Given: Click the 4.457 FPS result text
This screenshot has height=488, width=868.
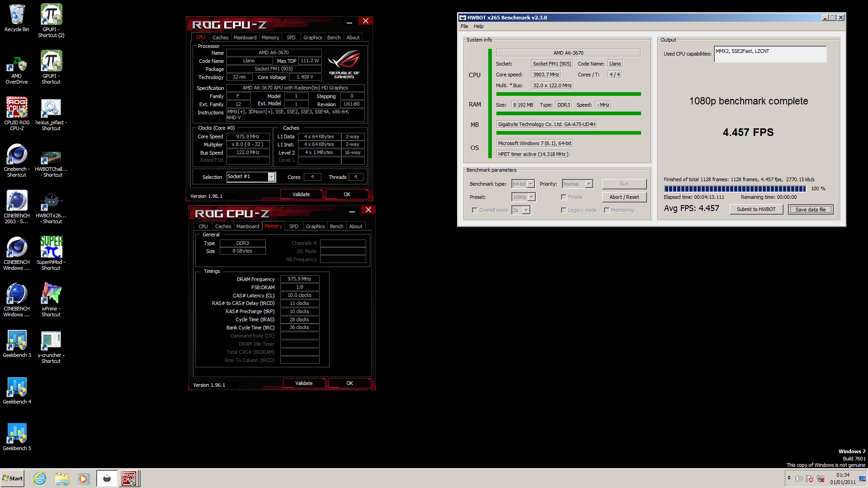Looking at the screenshot, I should (748, 132).
